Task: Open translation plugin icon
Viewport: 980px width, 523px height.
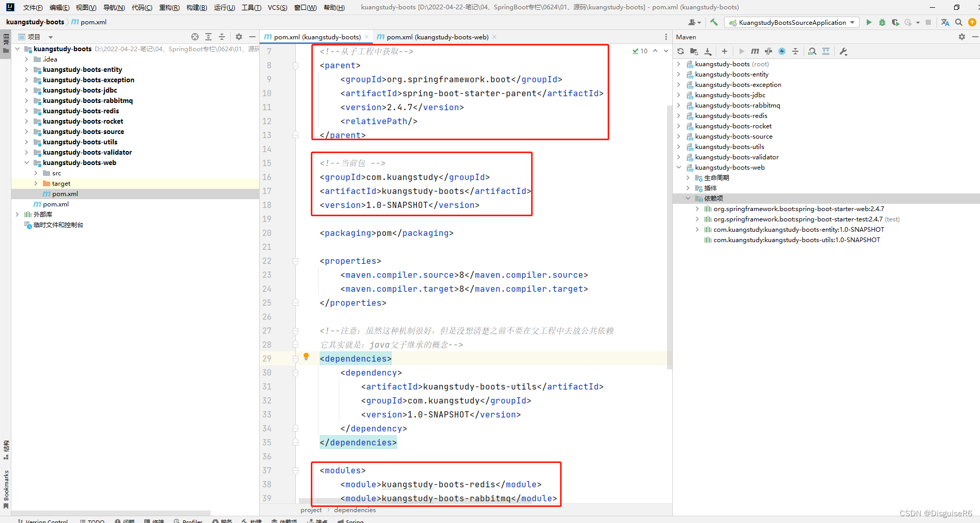Action: (x=945, y=22)
